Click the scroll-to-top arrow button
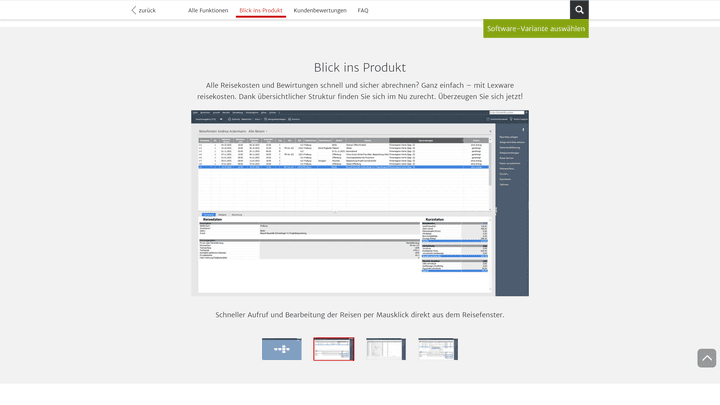The image size is (720, 405). click(x=706, y=358)
